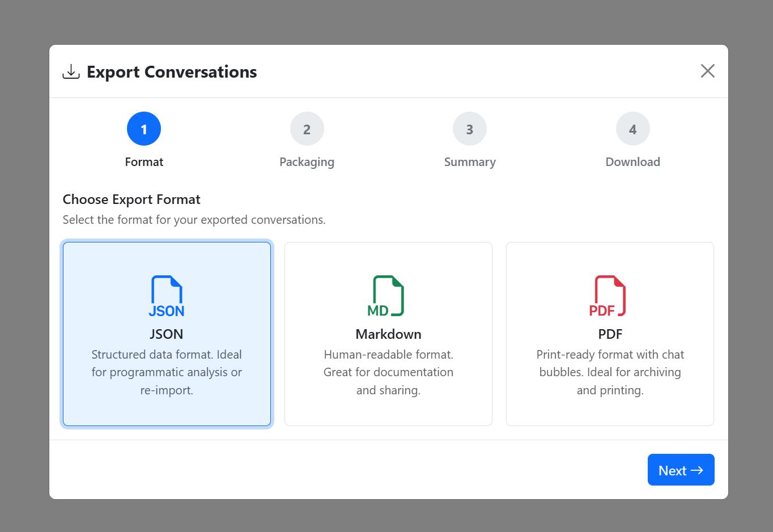The width and height of the screenshot is (773, 532).
Task: Click step circle 1 for Format
Action: tap(143, 129)
